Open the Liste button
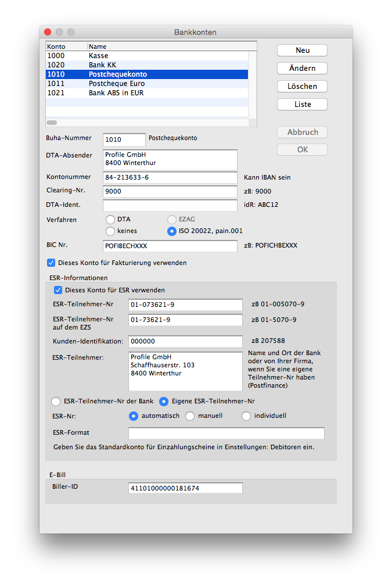392x587 pixels. [x=302, y=105]
